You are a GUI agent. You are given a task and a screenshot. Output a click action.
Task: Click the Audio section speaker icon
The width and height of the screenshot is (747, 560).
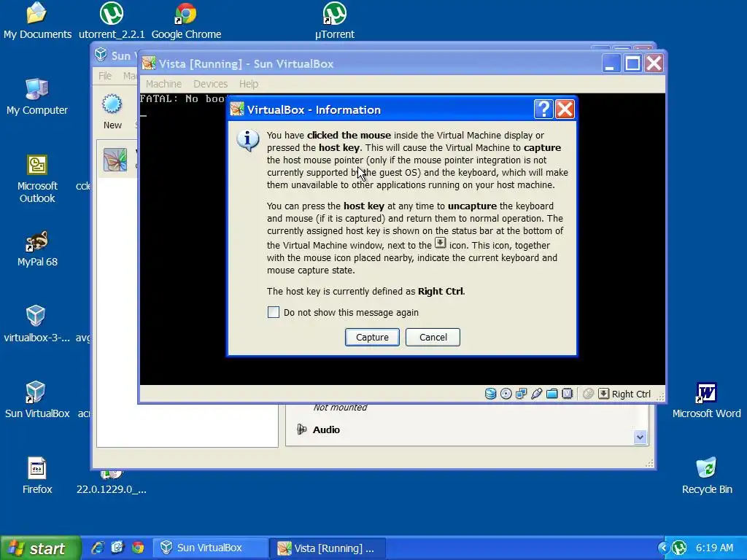pos(301,429)
